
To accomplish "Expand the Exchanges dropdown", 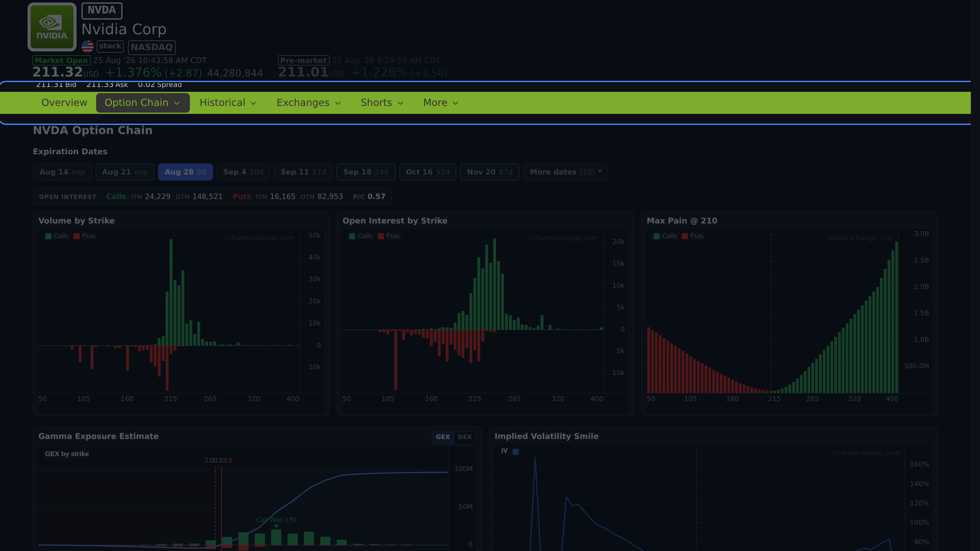I will [308, 103].
